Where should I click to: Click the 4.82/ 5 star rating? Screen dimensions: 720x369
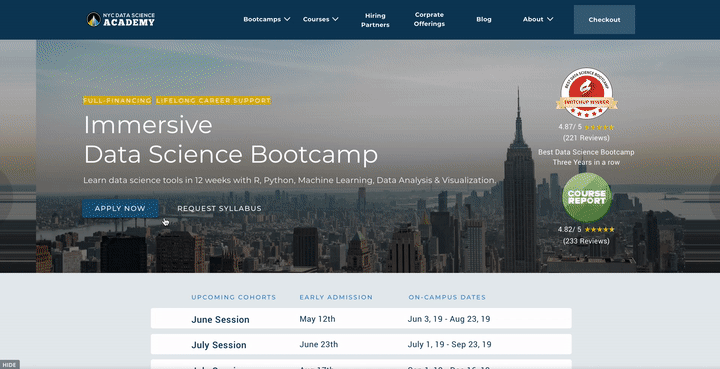point(586,229)
